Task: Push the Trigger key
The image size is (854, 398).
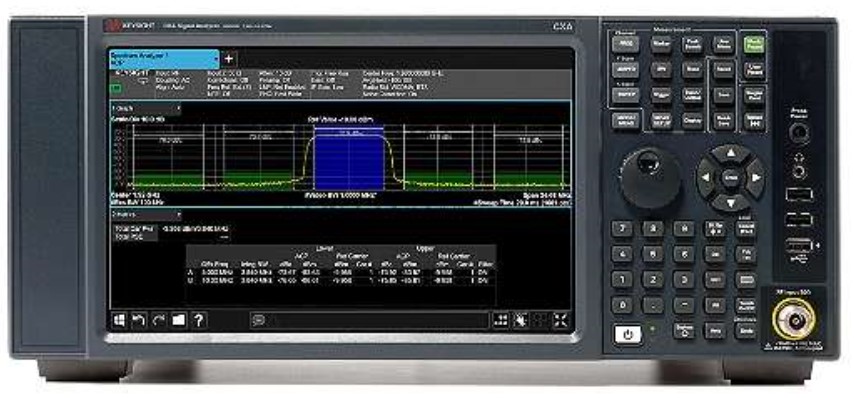Action: 661,95
